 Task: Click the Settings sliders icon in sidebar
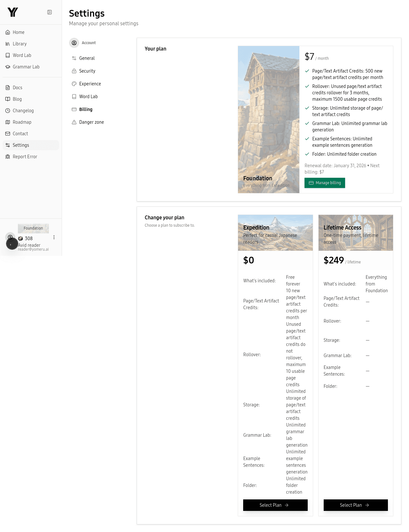click(x=8, y=145)
